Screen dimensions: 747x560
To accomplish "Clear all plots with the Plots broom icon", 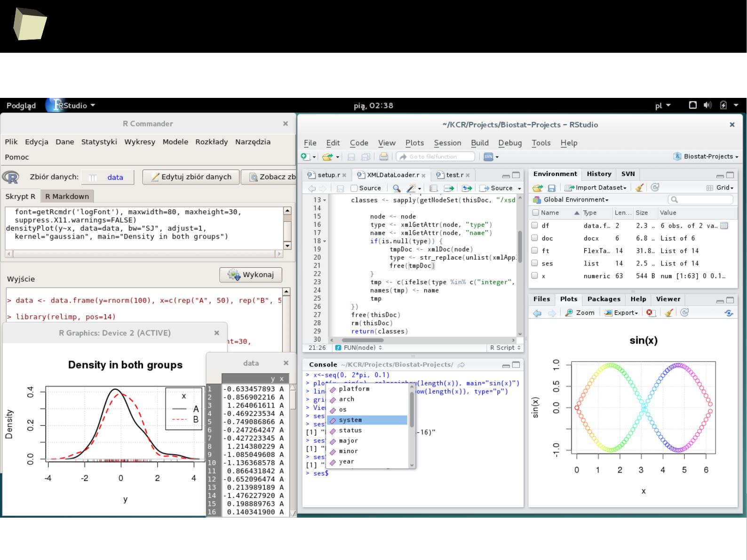I will [669, 312].
